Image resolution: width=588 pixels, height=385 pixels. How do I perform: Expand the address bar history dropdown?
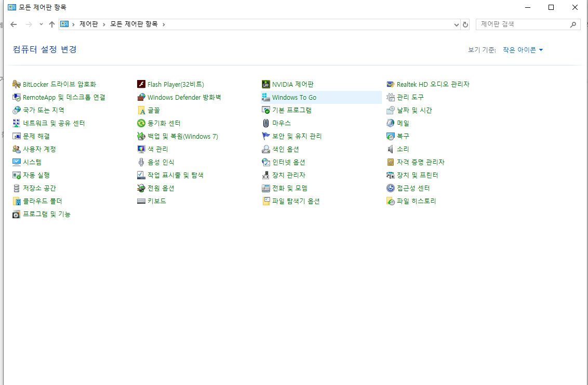[x=457, y=25]
